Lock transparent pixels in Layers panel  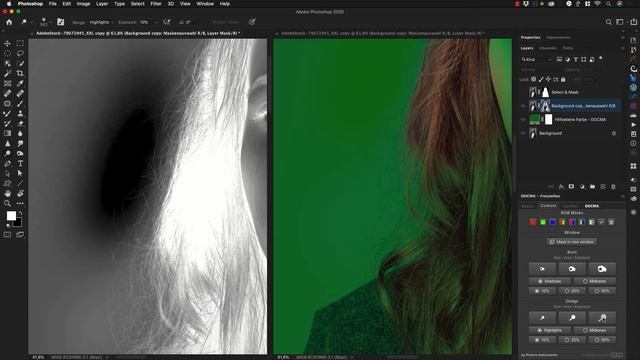click(x=533, y=79)
